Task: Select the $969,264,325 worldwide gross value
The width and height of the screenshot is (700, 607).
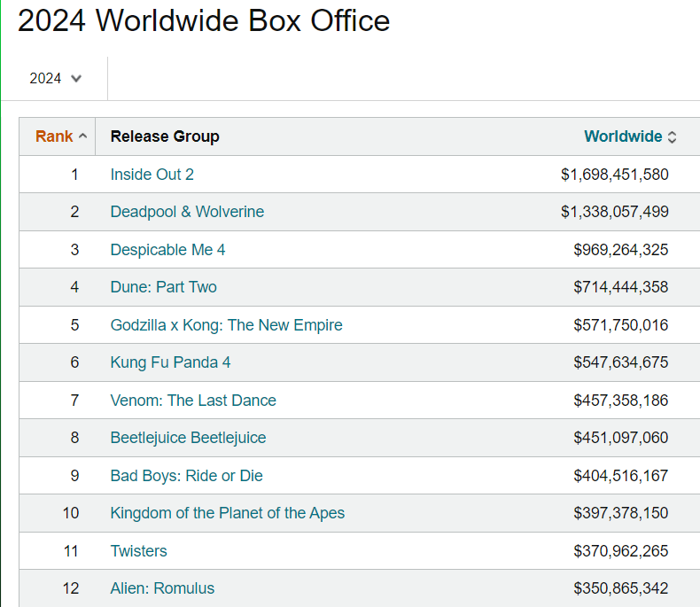Action: point(621,250)
